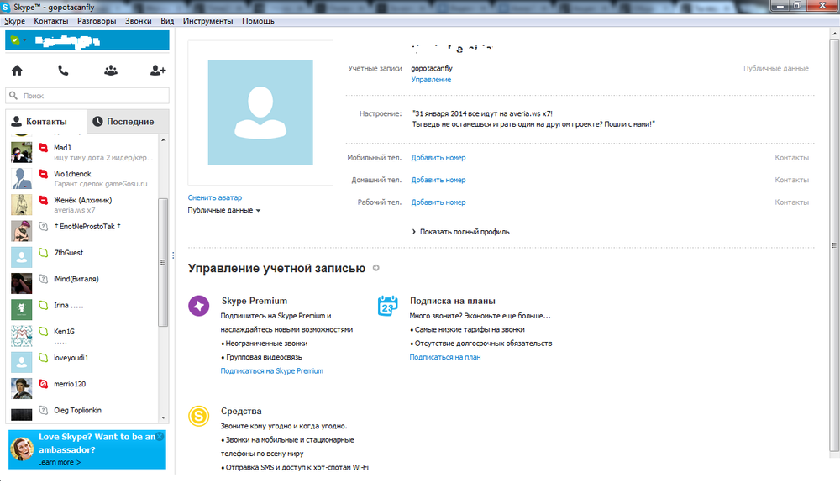Open the online status dropdown arrow
The height and width of the screenshot is (504, 840).
coord(25,40)
